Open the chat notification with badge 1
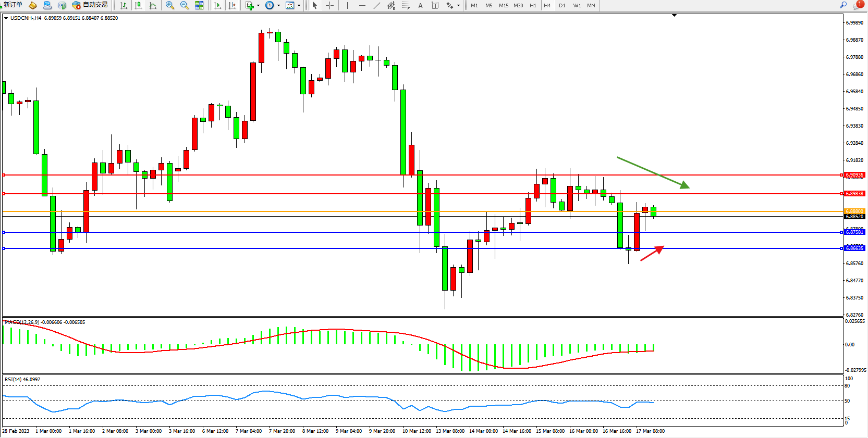This screenshot has height=438, width=868. [x=858, y=5]
